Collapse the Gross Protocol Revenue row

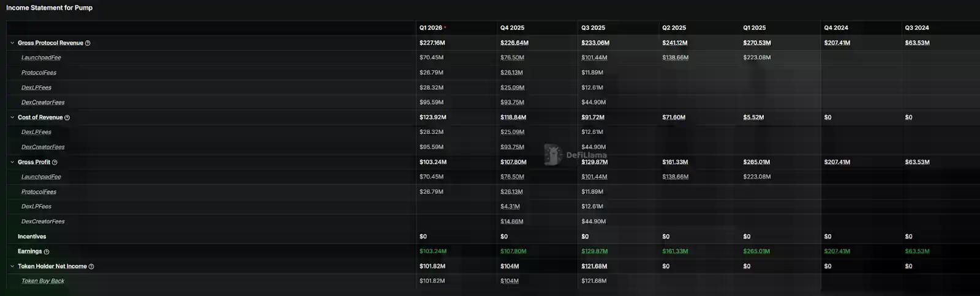pos(12,43)
